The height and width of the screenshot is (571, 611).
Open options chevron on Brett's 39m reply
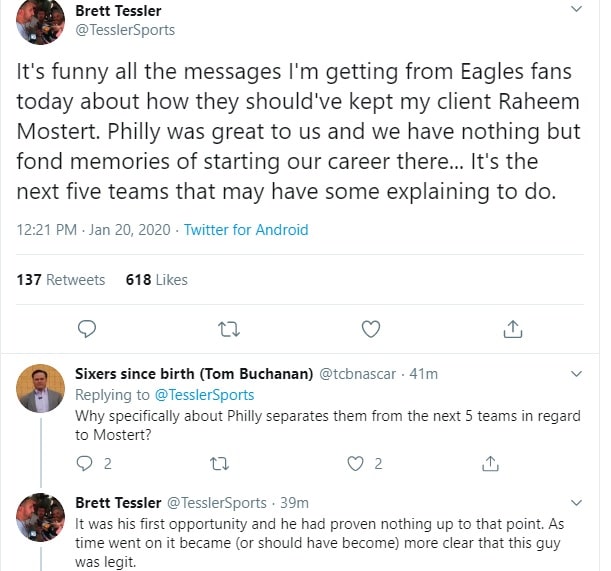pyautogui.click(x=576, y=502)
